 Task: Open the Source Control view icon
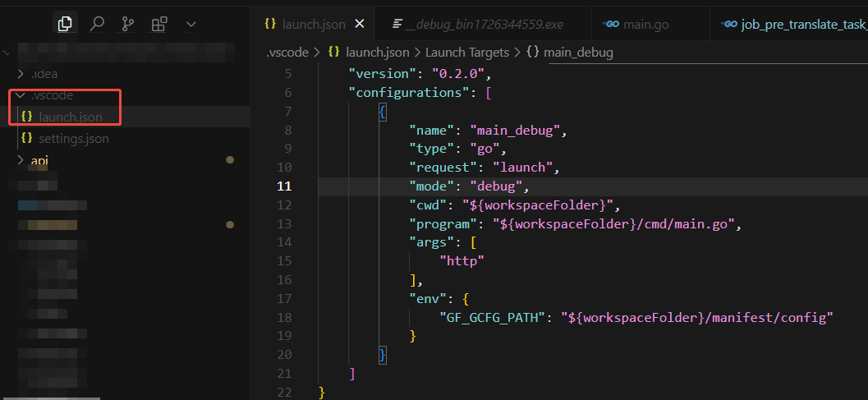point(128,24)
